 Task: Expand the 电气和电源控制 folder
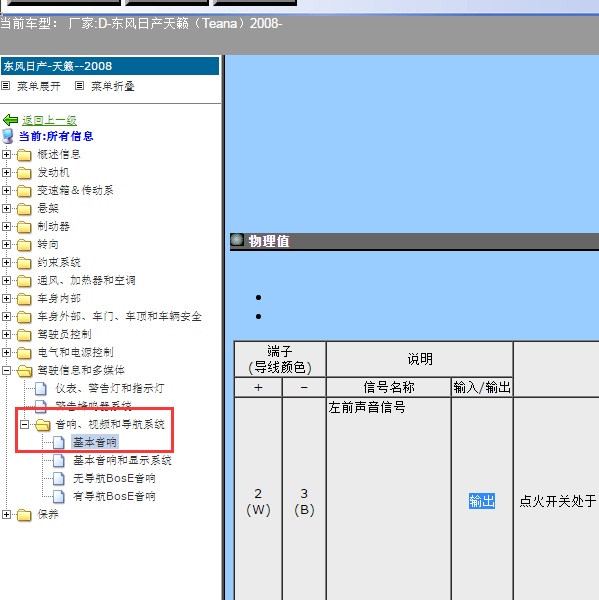pos(6,352)
